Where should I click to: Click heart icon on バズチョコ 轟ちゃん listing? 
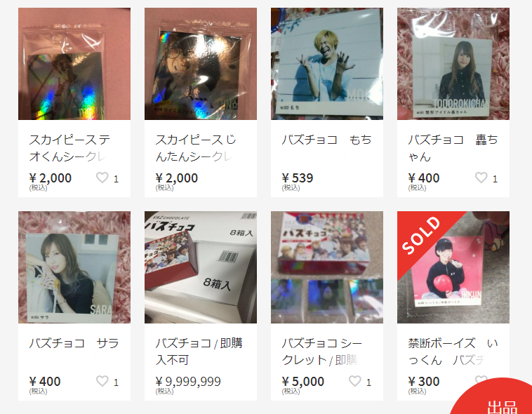point(481,178)
